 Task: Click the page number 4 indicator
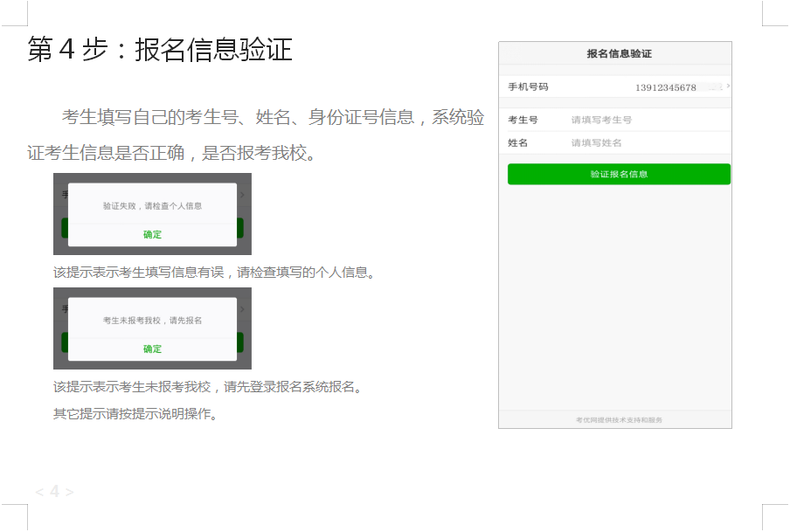(x=54, y=492)
